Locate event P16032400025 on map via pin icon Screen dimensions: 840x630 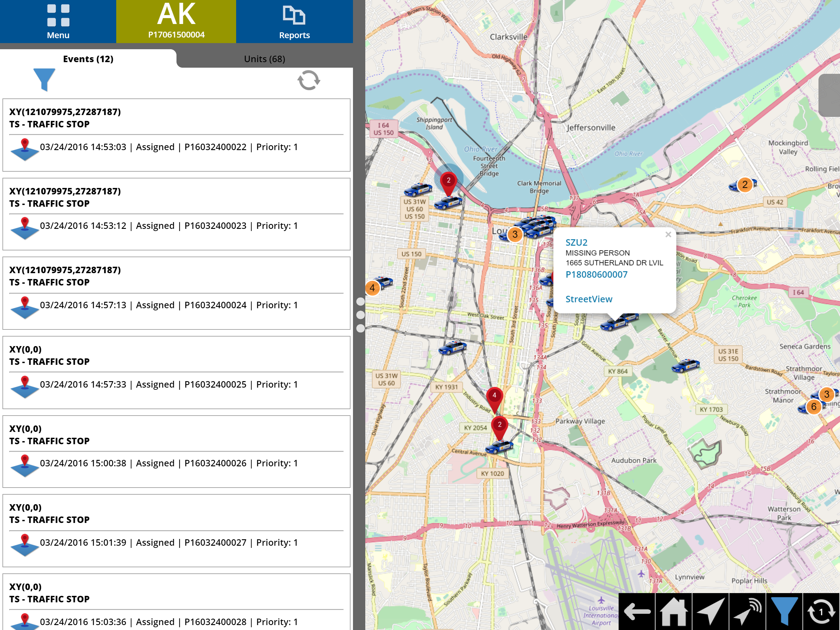coord(25,387)
